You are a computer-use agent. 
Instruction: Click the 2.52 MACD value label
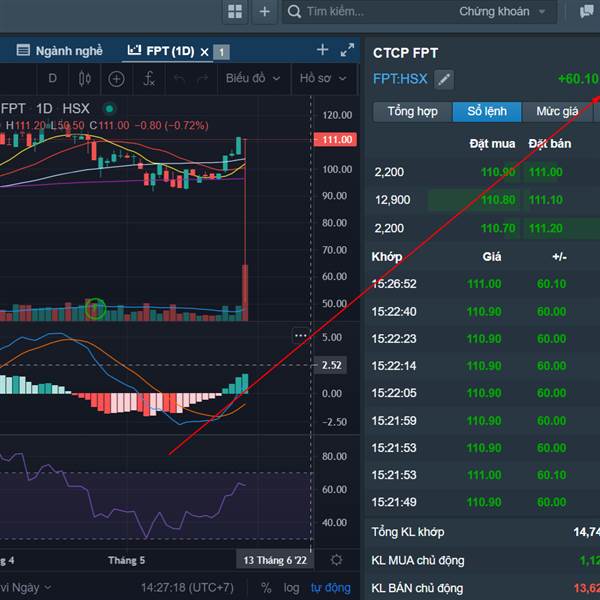tap(331, 365)
